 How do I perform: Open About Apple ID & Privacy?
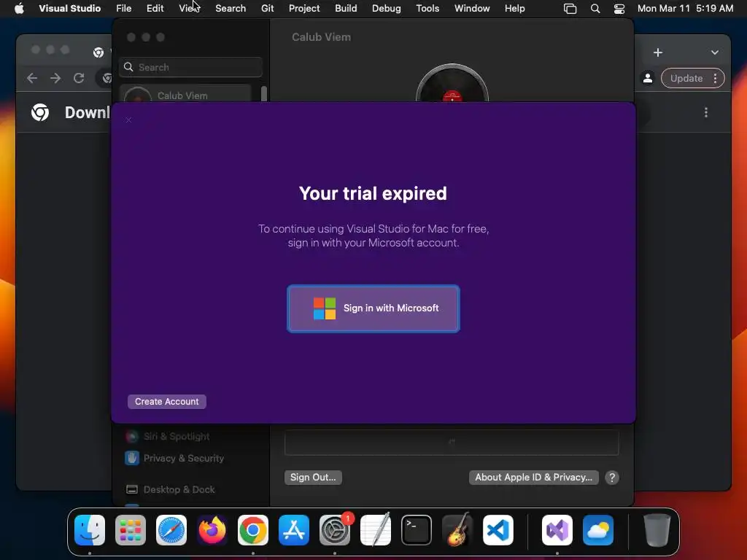click(533, 477)
